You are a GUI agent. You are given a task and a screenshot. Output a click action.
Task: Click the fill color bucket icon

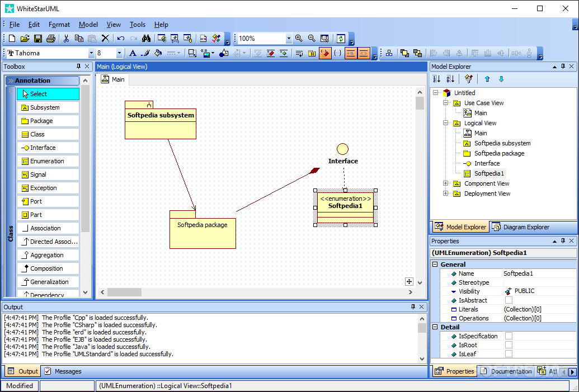click(158, 53)
